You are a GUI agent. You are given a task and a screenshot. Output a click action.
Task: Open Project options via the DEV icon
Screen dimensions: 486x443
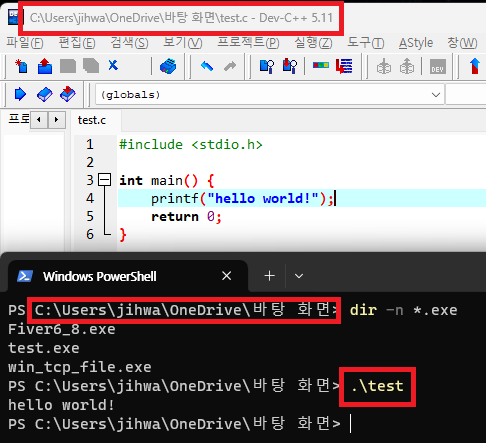point(438,66)
